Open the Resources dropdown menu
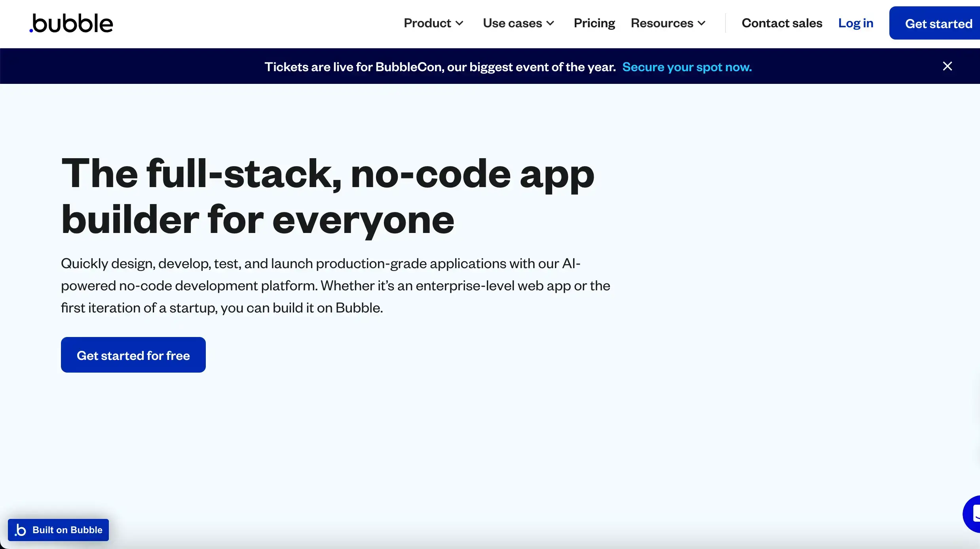 (668, 23)
